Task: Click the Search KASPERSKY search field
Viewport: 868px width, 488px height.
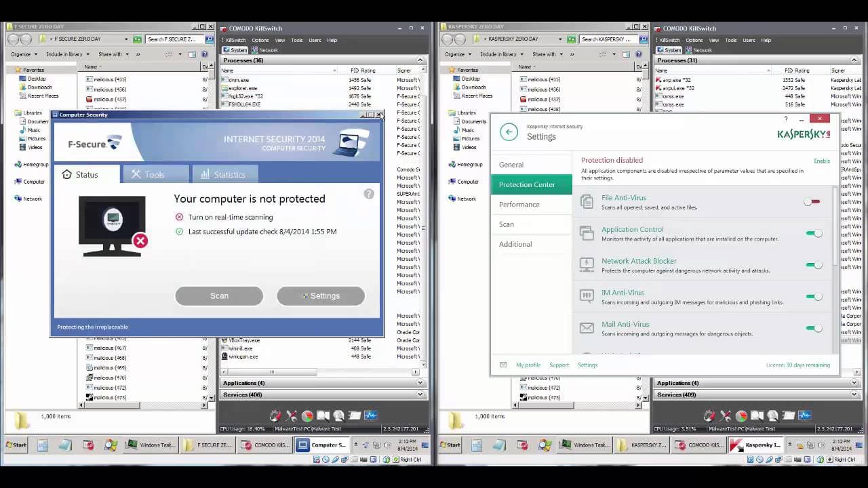Action: [608, 39]
